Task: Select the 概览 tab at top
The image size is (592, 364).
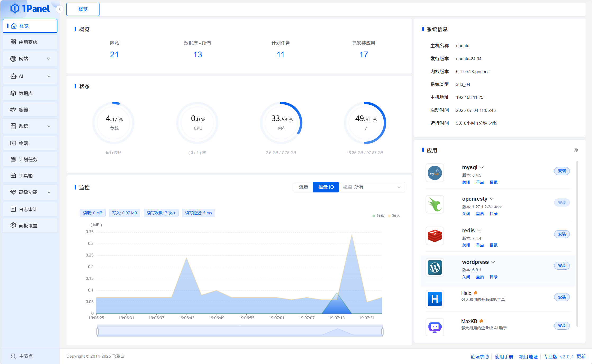Action: [x=83, y=9]
